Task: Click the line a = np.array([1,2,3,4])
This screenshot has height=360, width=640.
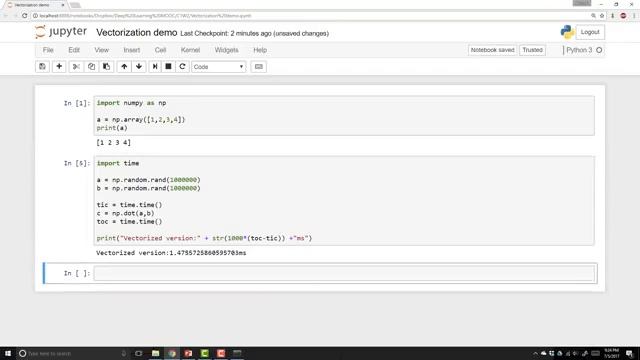Action: pos(141,120)
